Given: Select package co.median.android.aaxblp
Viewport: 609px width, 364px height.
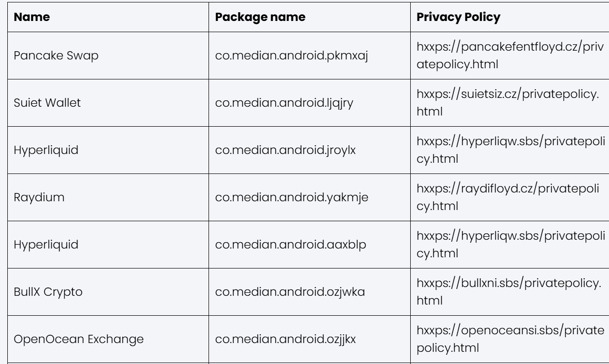Looking at the screenshot, I should [x=290, y=244].
